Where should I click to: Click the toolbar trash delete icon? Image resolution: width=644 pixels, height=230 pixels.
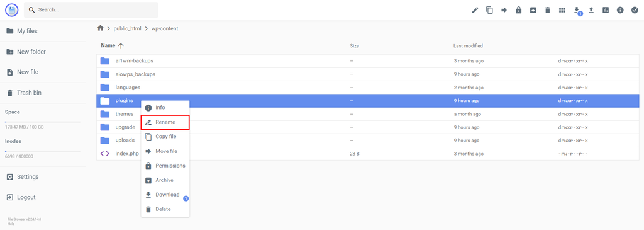(548, 10)
